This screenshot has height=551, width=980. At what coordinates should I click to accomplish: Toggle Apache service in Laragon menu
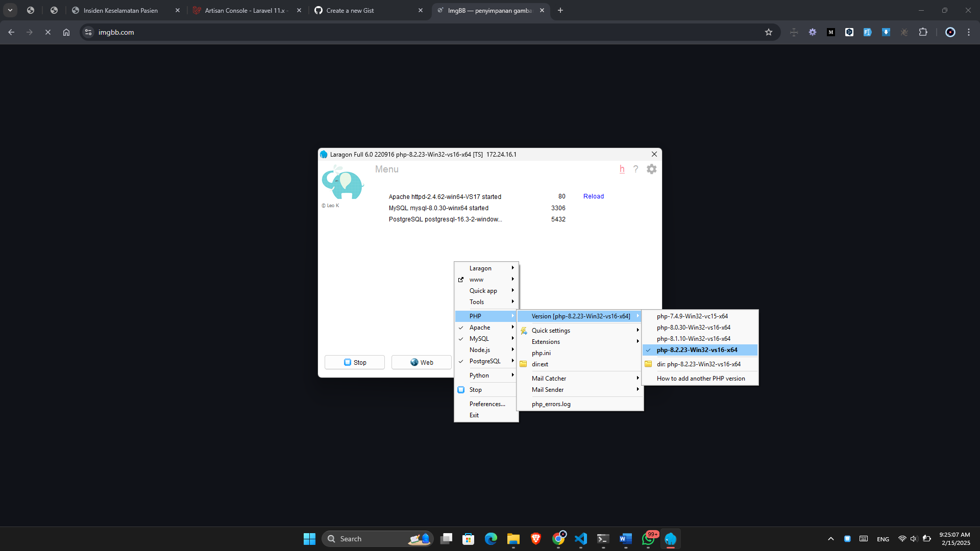point(486,328)
